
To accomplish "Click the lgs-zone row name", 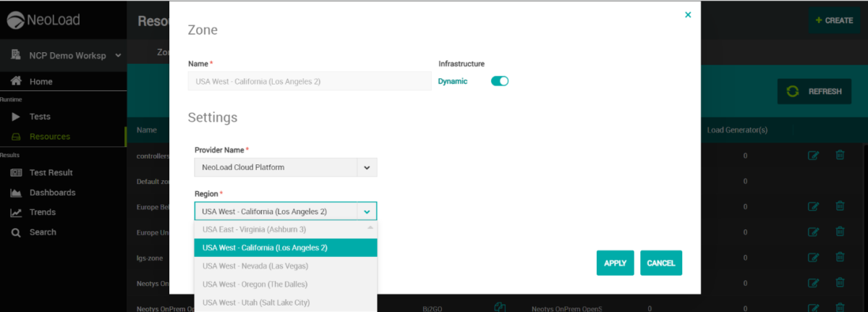I will 150,257.
